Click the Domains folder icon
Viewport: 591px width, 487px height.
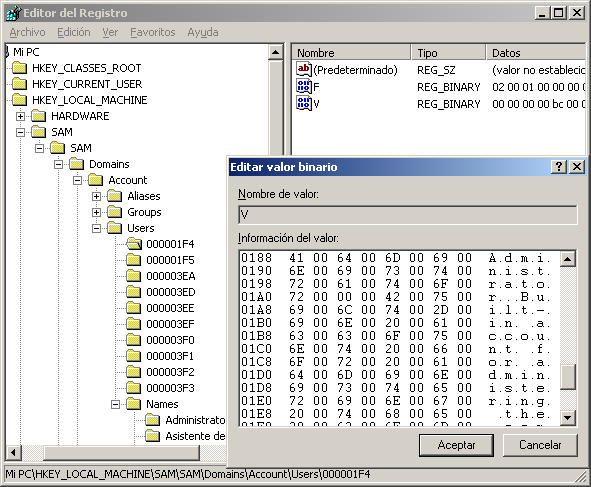(77, 164)
